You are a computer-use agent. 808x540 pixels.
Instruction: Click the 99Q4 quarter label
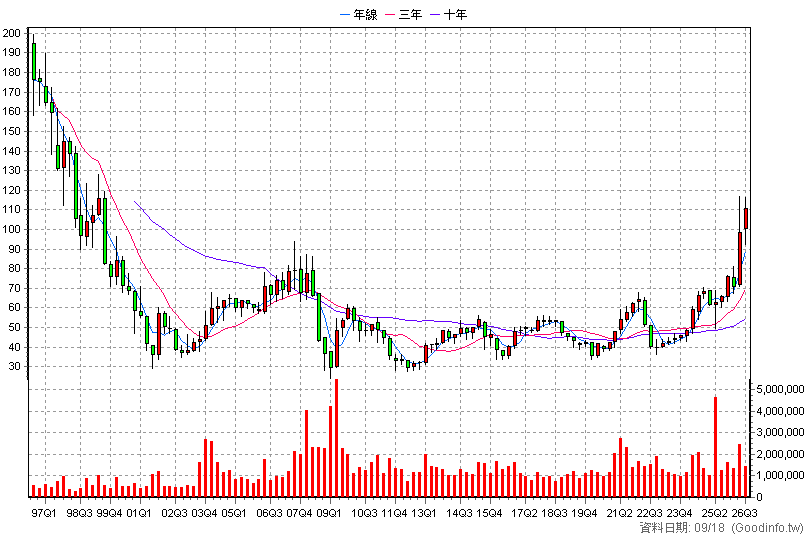tap(109, 513)
